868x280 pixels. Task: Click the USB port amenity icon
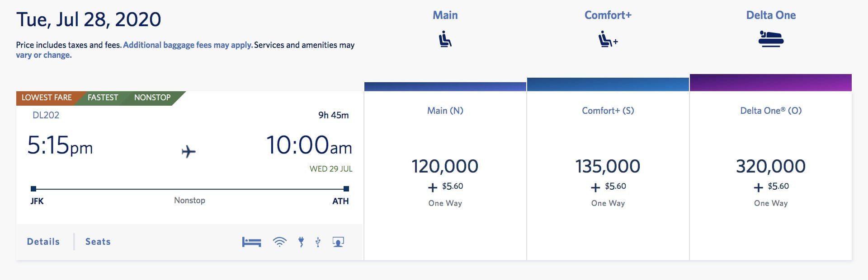pos(318,242)
